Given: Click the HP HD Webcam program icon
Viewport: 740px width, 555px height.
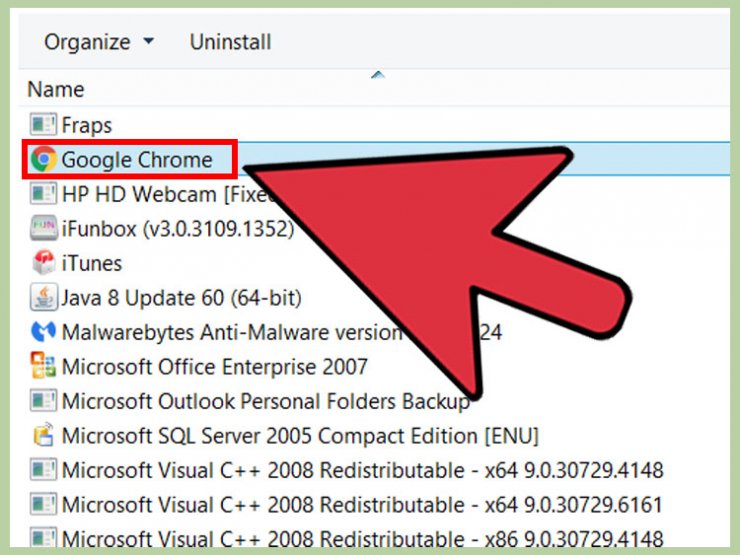Looking at the screenshot, I should (43, 193).
